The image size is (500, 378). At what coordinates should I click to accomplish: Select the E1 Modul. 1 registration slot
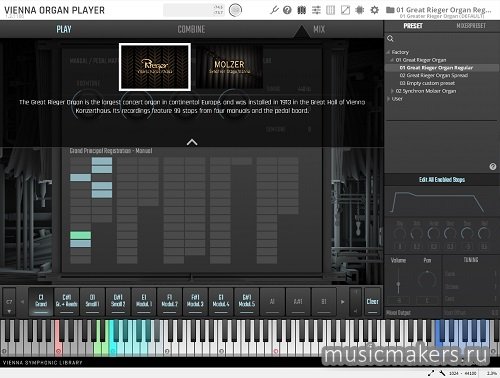pyautogui.click(x=144, y=301)
